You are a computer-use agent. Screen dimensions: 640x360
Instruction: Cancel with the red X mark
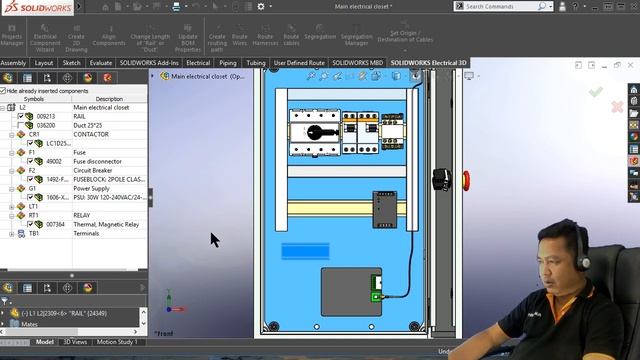pos(617,107)
